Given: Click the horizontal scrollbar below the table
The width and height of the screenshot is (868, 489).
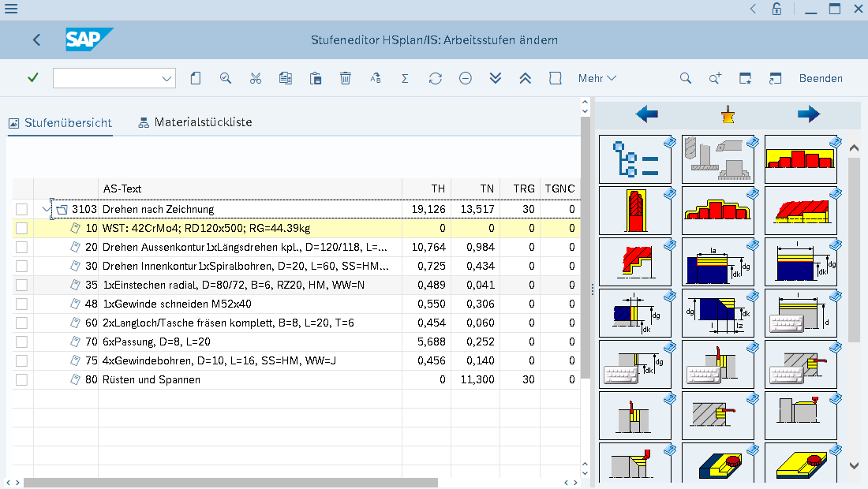Looking at the screenshot, I should pos(230,483).
